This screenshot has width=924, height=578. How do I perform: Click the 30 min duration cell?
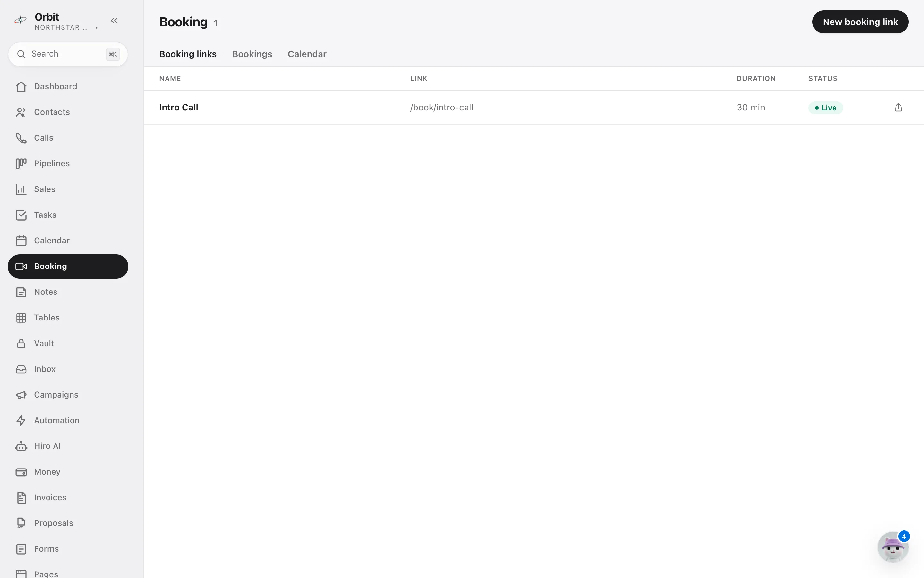coord(751,108)
